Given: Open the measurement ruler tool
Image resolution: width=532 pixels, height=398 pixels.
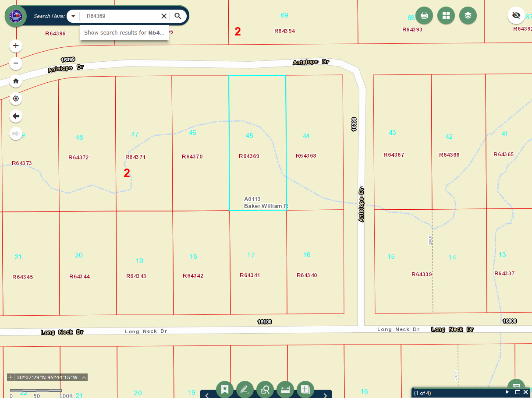Looking at the screenshot, I should click(x=285, y=389).
